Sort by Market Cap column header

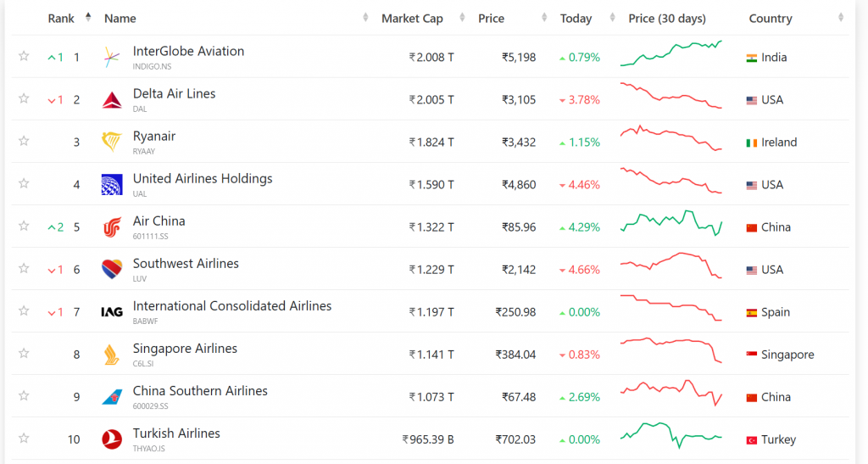tap(412, 19)
